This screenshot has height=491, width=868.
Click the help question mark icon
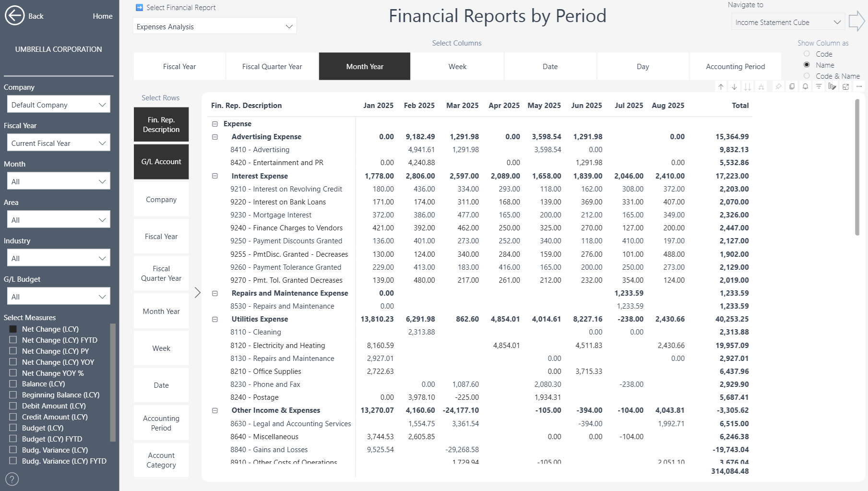click(12, 479)
